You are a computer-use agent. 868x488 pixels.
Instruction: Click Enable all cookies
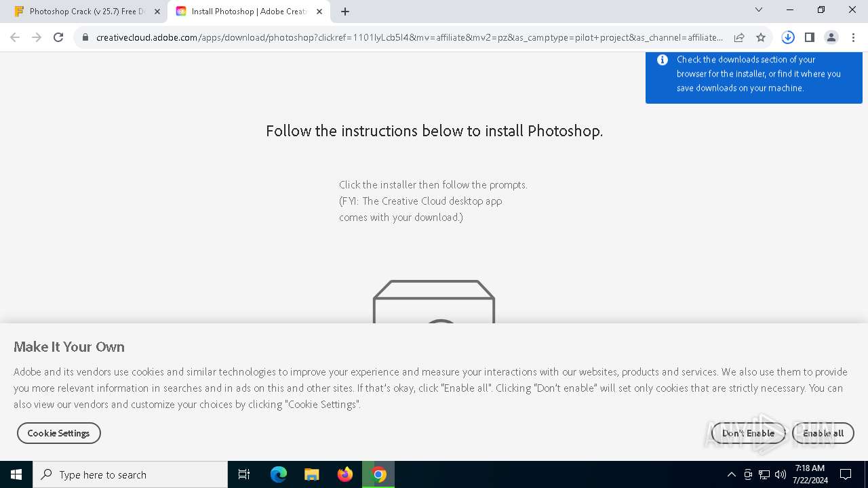tap(823, 433)
